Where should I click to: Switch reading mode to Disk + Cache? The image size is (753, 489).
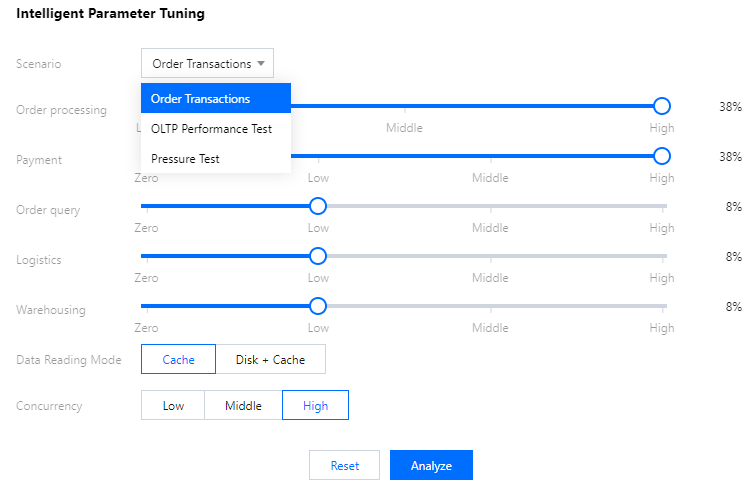tap(270, 359)
